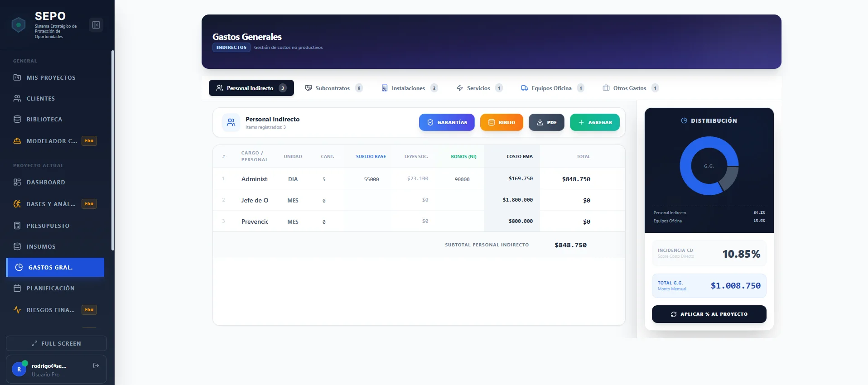
Task: Open Mis Proyectos from sidebar
Action: pyautogui.click(x=51, y=77)
